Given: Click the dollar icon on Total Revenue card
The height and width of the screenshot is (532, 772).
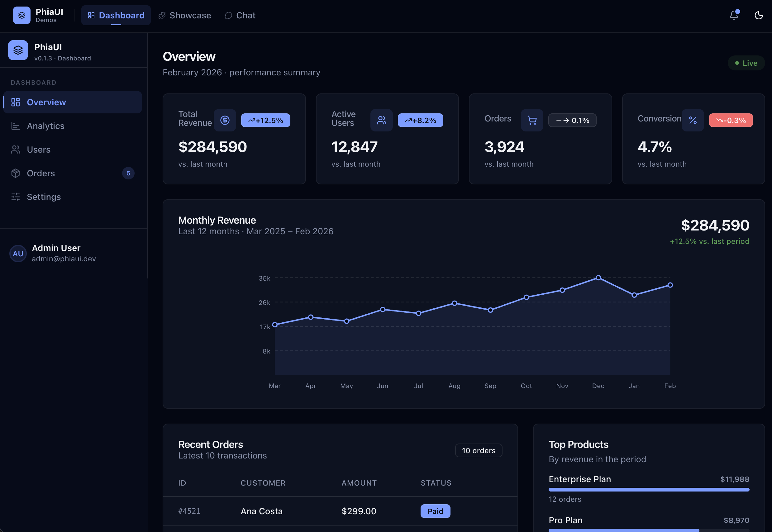Looking at the screenshot, I should [225, 120].
